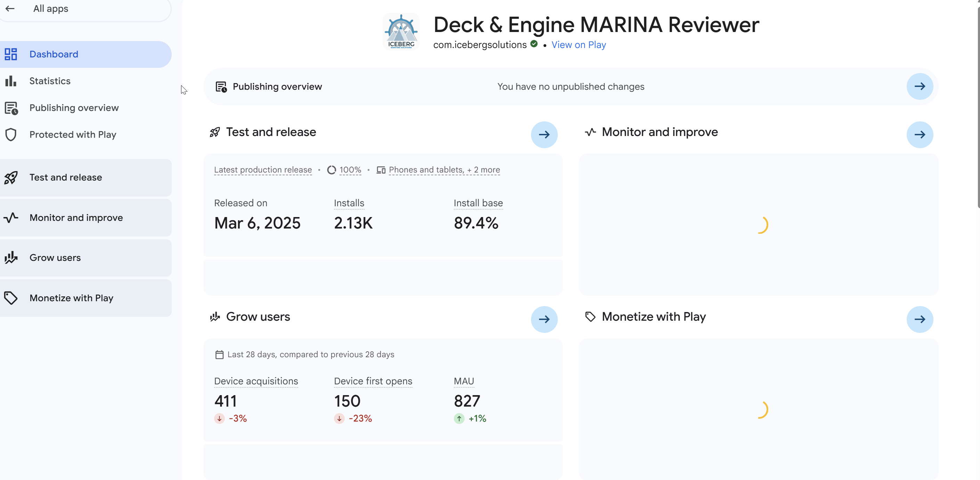Open the Test and release section arrow
This screenshot has width=980, height=480.
[x=544, y=134]
